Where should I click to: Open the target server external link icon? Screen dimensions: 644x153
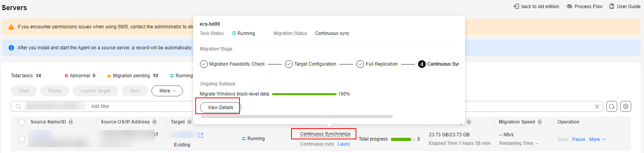pyautogui.click(x=201, y=135)
